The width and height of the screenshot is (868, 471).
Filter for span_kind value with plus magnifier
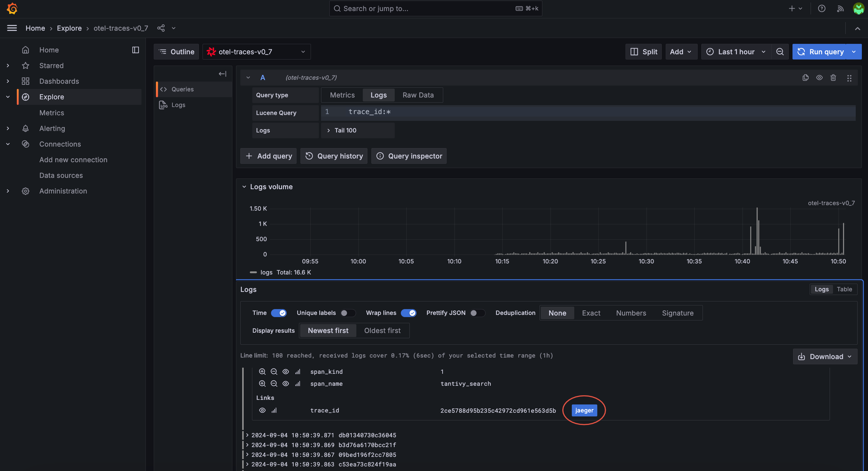coord(262,372)
